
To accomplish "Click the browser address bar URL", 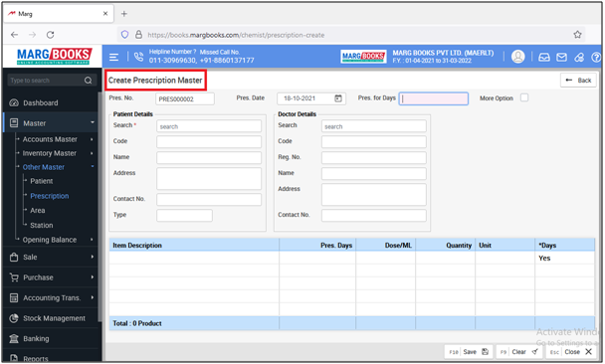I will [236, 35].
